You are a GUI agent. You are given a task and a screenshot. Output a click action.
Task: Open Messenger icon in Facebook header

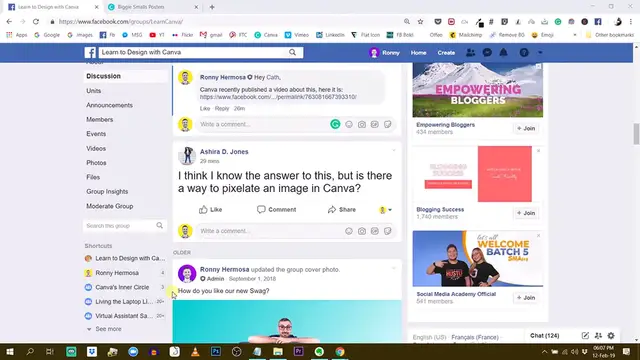487,53
